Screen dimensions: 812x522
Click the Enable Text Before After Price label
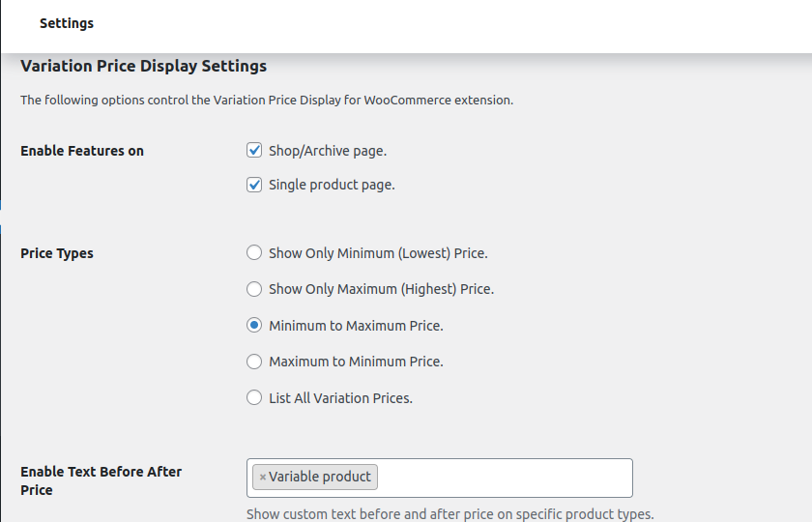101,480
